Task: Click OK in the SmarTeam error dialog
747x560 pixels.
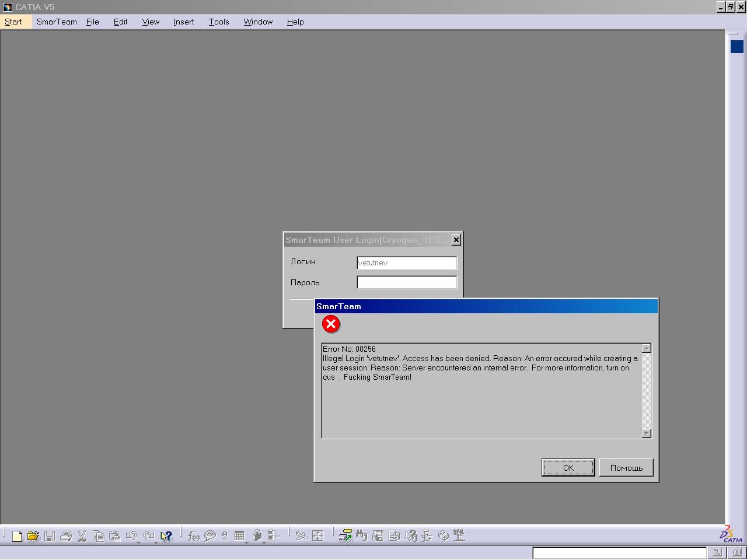Action: pos(568,468)
